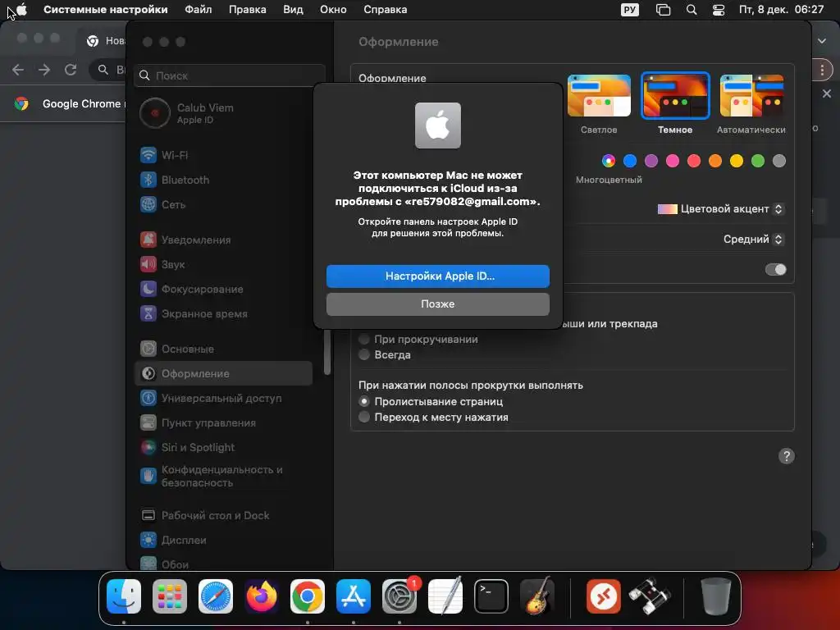Select the Сеть globe icon
Screen dimensions: 840x630
pyautogui.click(x=148, y=204)
